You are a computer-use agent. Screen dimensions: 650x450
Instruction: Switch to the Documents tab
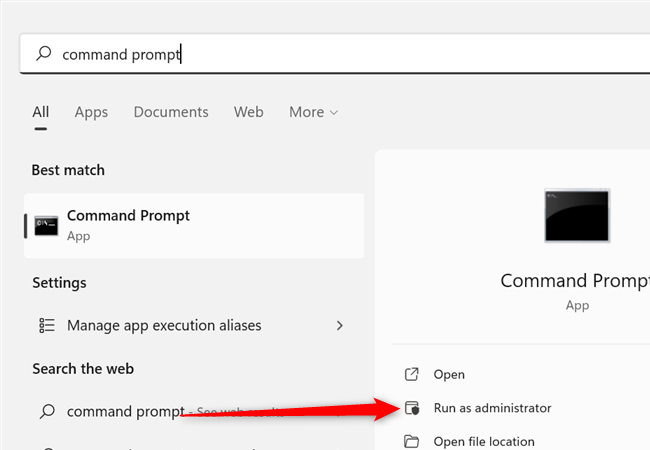pyautogui.click(x=171, y=112)
